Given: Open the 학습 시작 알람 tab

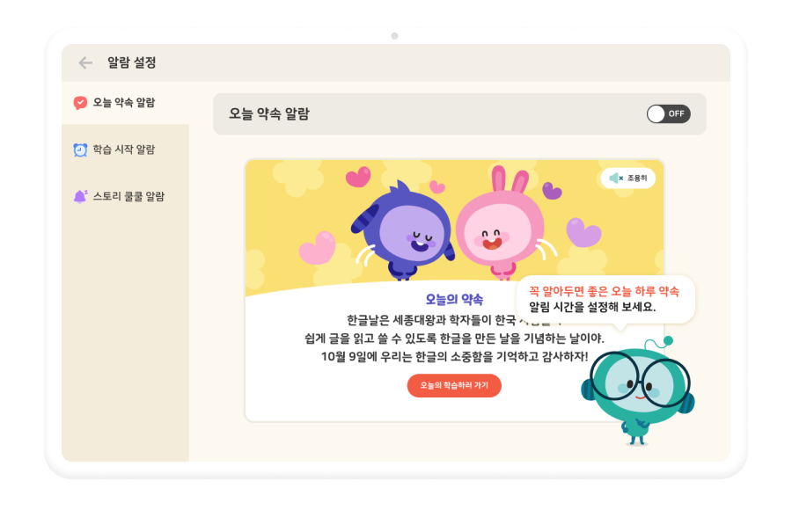Looking at the screenshot, I should [125, 149].
